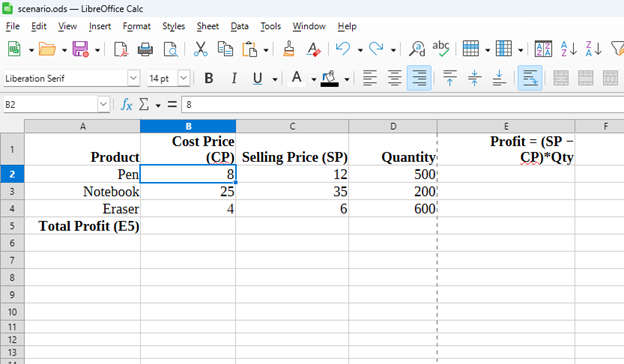Open the Function Wizard fx icon
Screen dimensions: 624x364
[x=127, y=105]
